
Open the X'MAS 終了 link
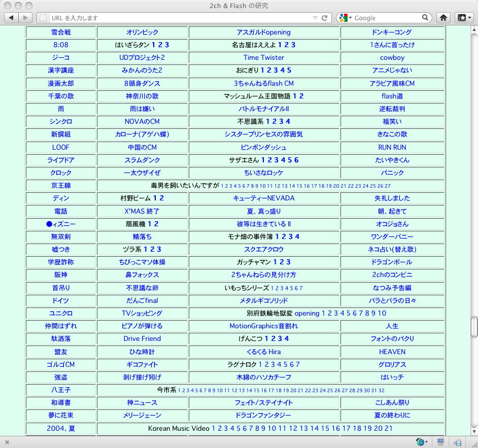(x=142, y=212)
